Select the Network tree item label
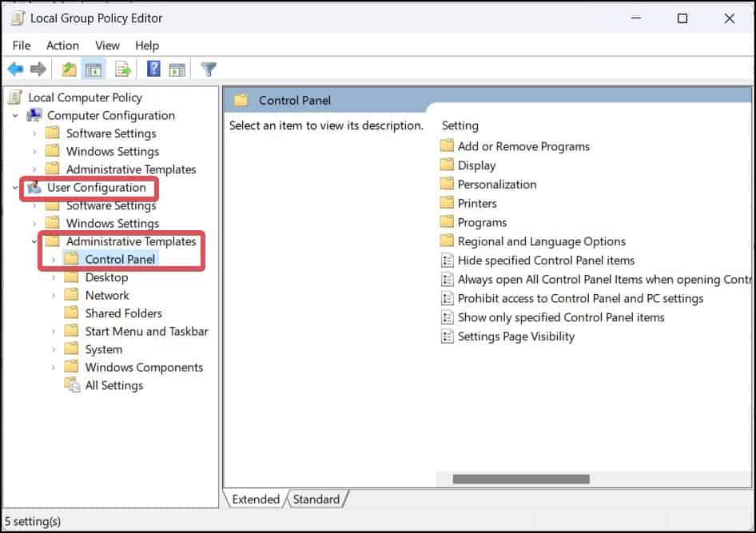Viewport: 756px width, 533px height. click(x=107, y=295)
